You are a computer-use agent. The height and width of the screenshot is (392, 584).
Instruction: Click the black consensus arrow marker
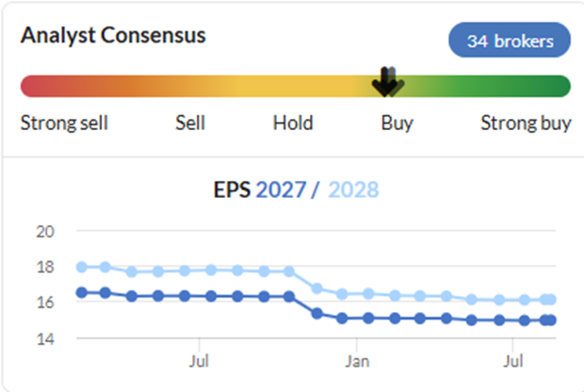coord(388,82)
